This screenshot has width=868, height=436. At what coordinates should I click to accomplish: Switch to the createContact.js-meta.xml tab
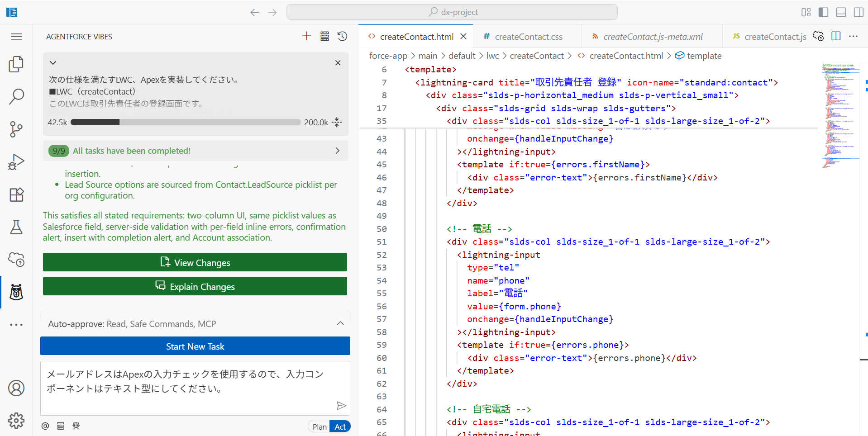(x=653, y=37)
